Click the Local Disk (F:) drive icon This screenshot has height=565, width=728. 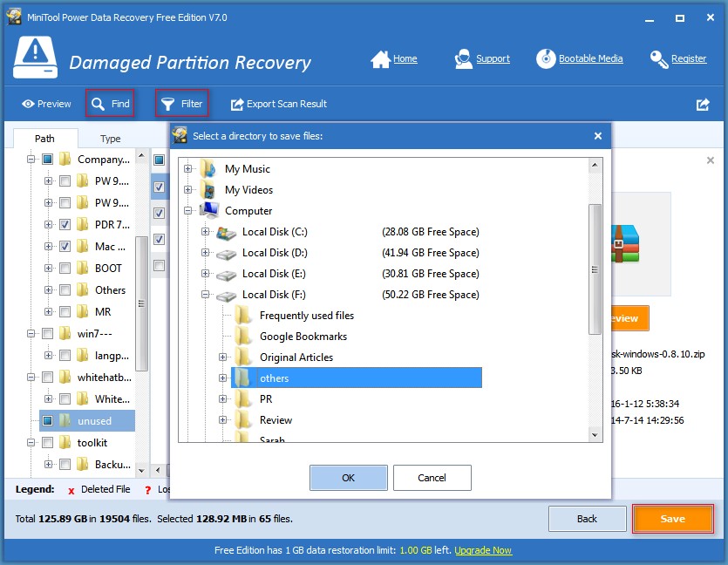226,296
